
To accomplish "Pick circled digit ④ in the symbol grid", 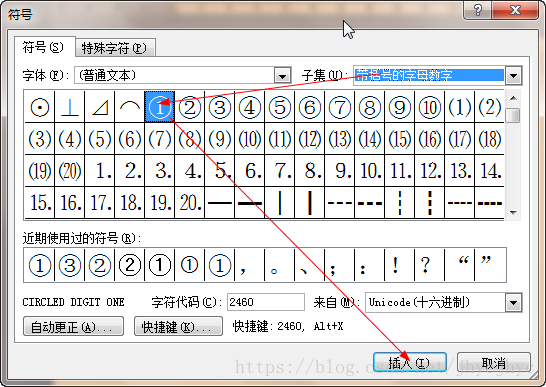I will [250, 107].
